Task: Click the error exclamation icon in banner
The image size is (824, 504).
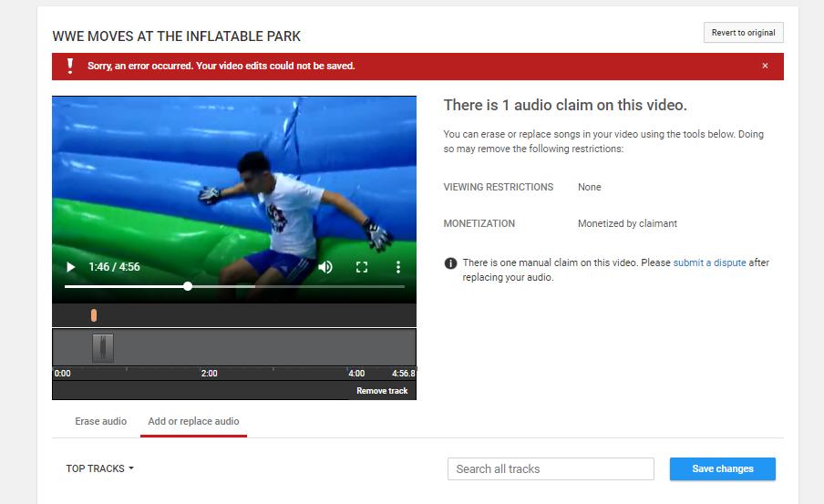Action: [x=70, y=66]
